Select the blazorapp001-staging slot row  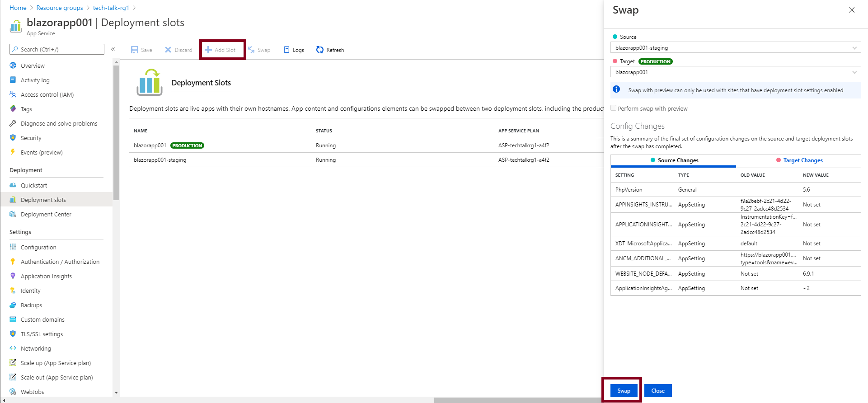(x=366, y=160)
